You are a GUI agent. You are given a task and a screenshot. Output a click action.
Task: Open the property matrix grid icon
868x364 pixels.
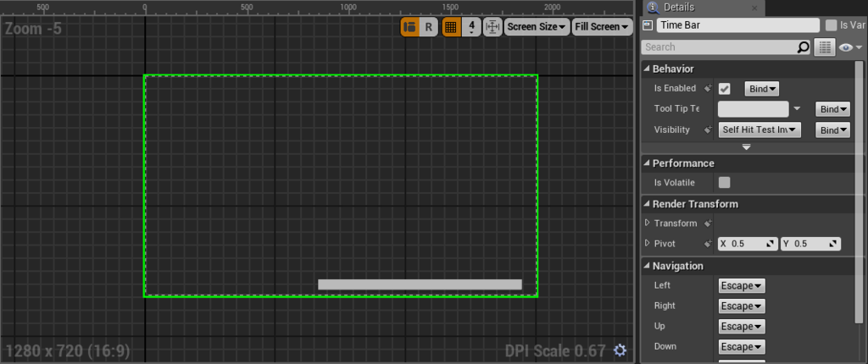(824, 47)
